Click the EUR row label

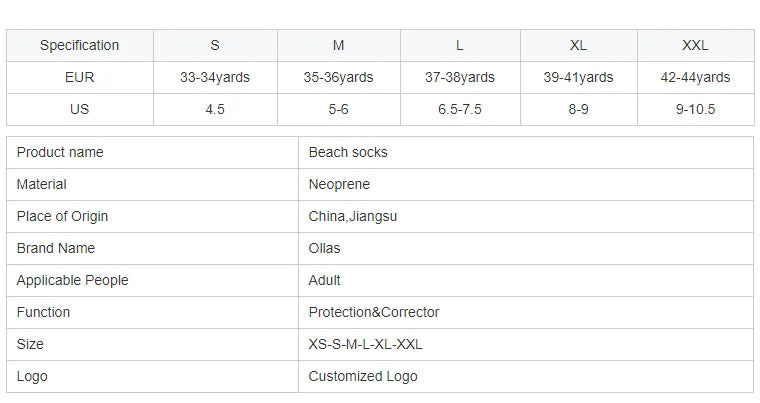[x=79, y=77]
